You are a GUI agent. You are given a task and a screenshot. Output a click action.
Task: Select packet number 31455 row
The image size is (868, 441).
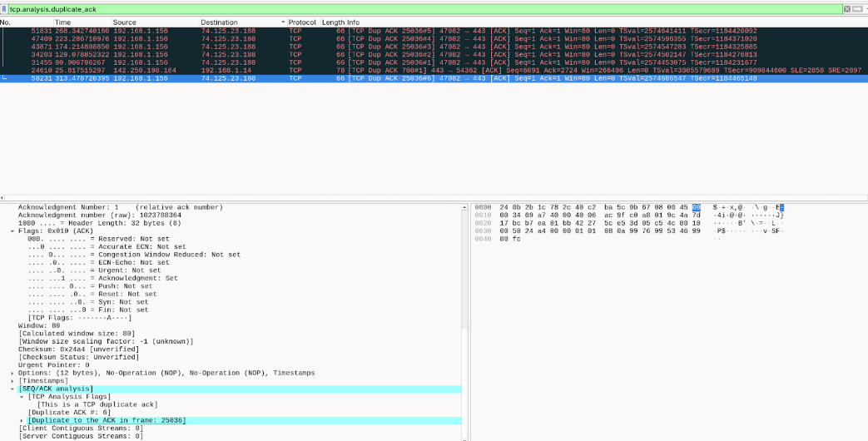coord(434,62)
